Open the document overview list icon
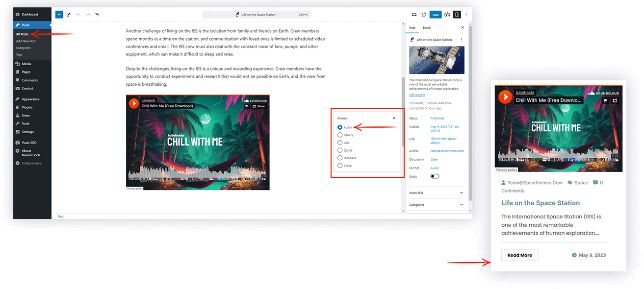Viewport: 644px width, 289px height. (x=97, y=15)
